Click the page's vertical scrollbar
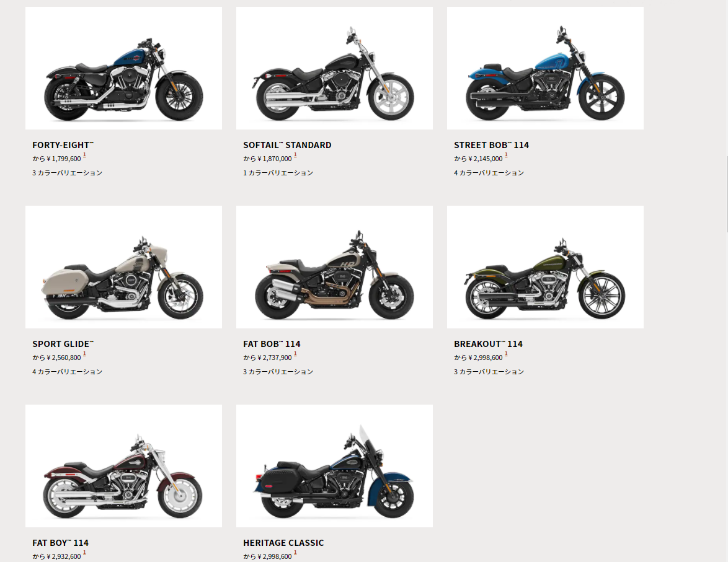 pos(727,194)
